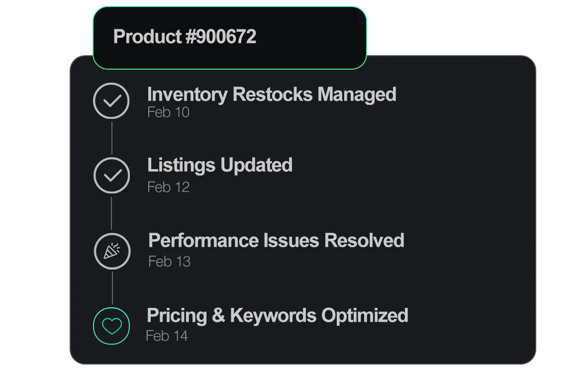Click the green heart icon
The image size is (588, 378).
click(112, 326)
